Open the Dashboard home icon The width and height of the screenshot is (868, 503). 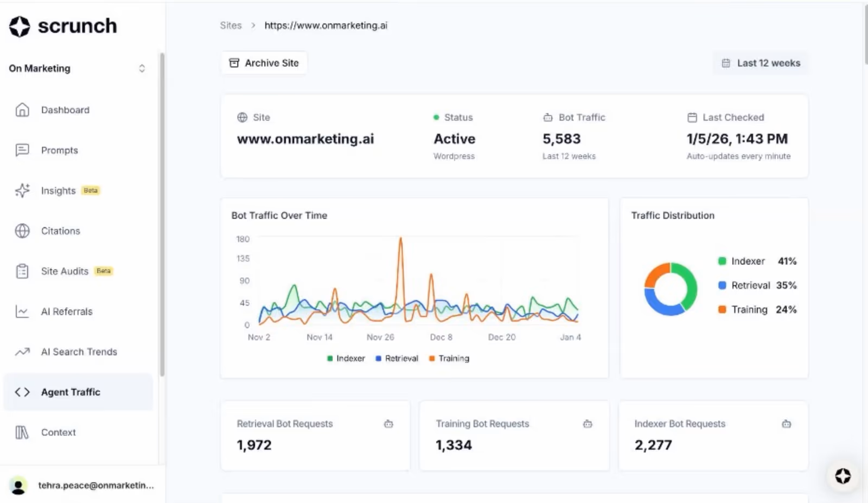pyautogui.click(x=22, y=110)
